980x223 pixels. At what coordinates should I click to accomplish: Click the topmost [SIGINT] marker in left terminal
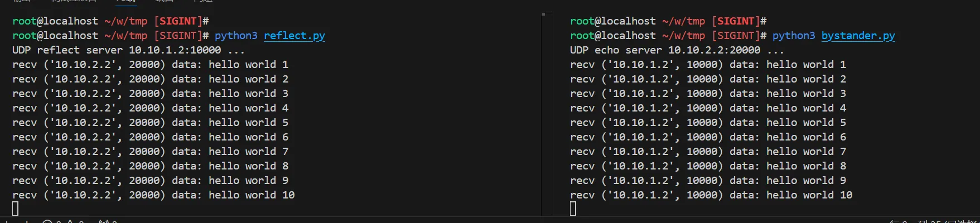[178, 21]
